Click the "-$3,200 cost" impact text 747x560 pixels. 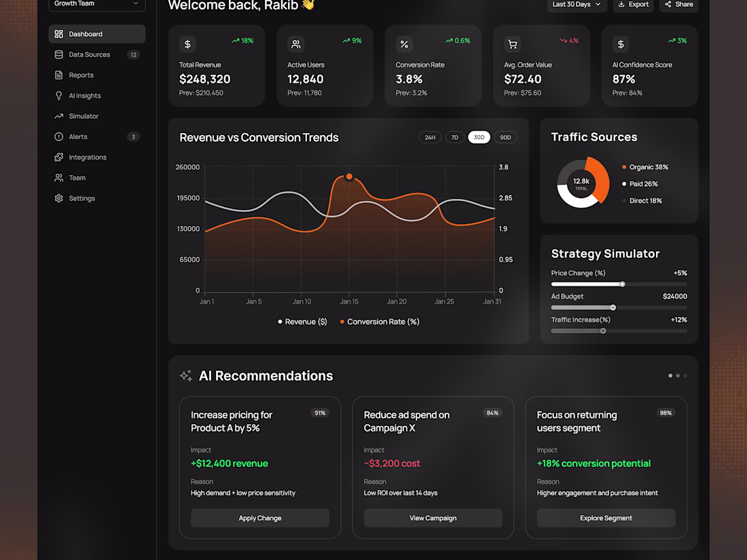click(392, 464)
